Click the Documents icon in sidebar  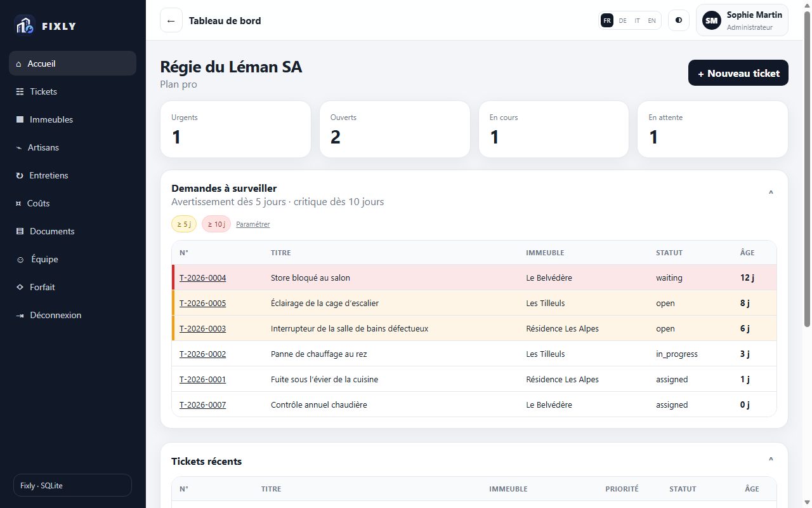tap(20, 231)
